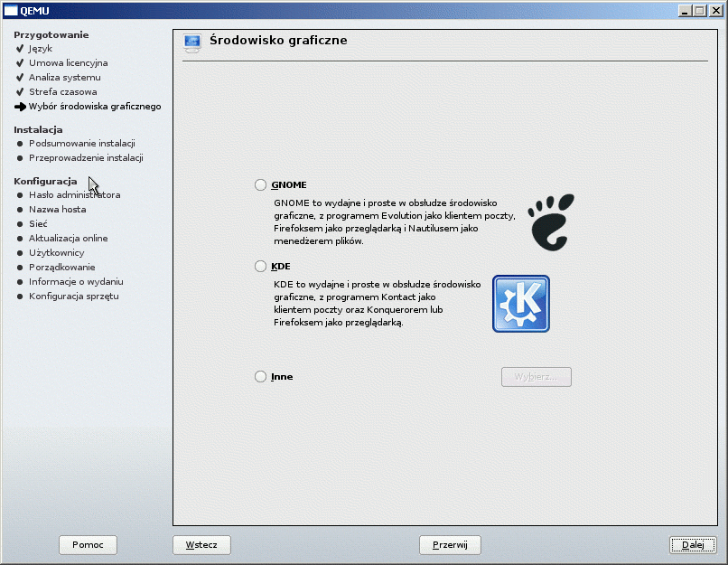728x565 pixels.
Task: Select the KDE radio button
Action: point(261,267)
